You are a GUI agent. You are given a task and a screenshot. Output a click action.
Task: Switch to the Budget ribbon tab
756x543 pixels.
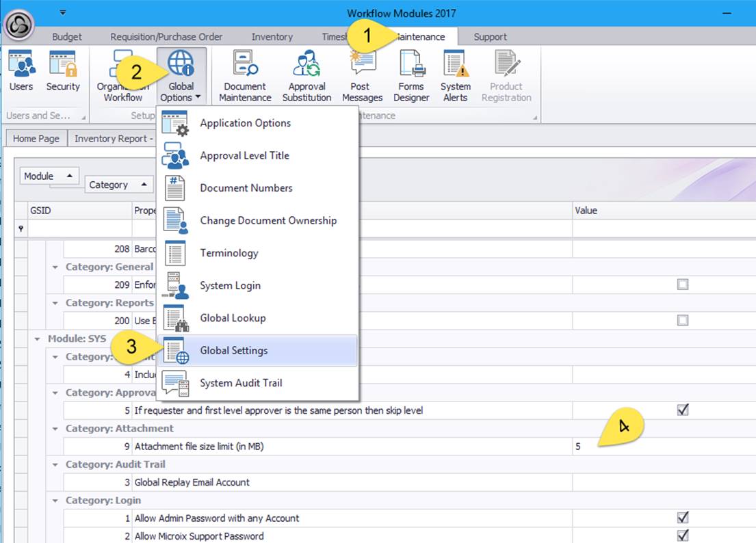(67, 37)
